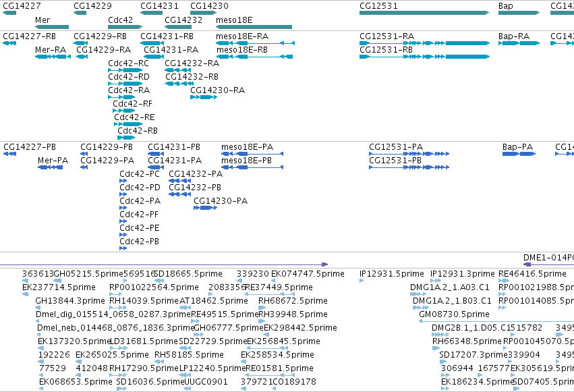Select protein CG14230-PA
Viewport: 574px width, 392px height.
[x=221, y=201]
